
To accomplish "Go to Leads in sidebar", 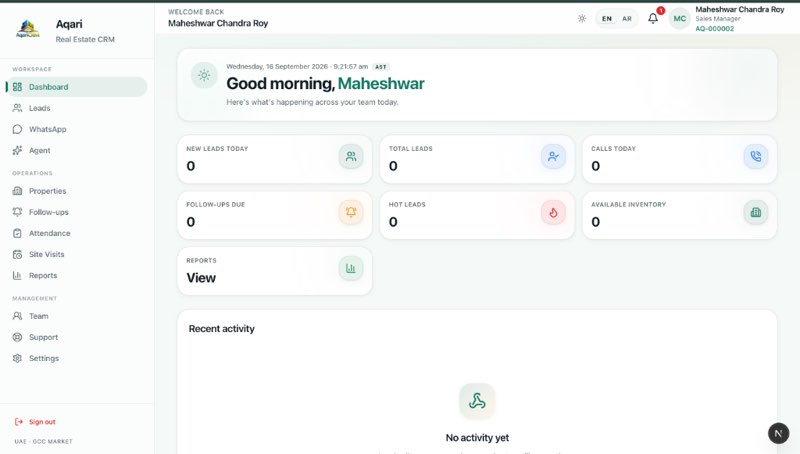I will tap(77, 108).
